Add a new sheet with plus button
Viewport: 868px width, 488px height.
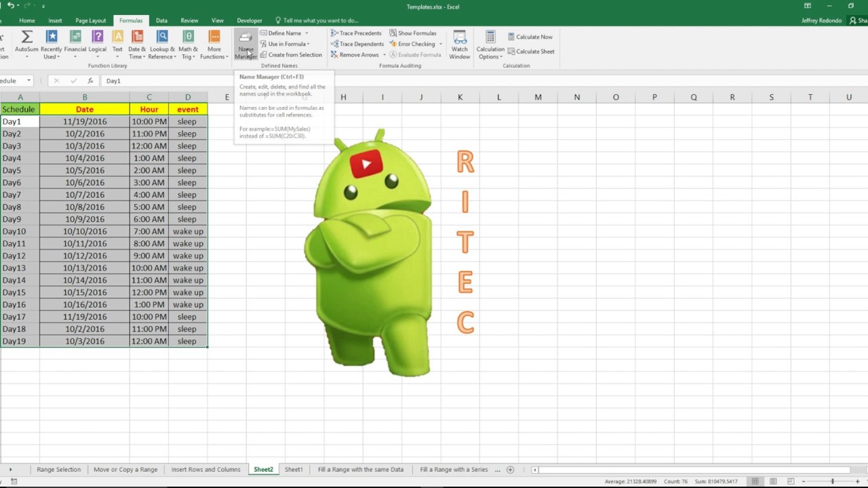pyautogui.click(x=511, y=470)
